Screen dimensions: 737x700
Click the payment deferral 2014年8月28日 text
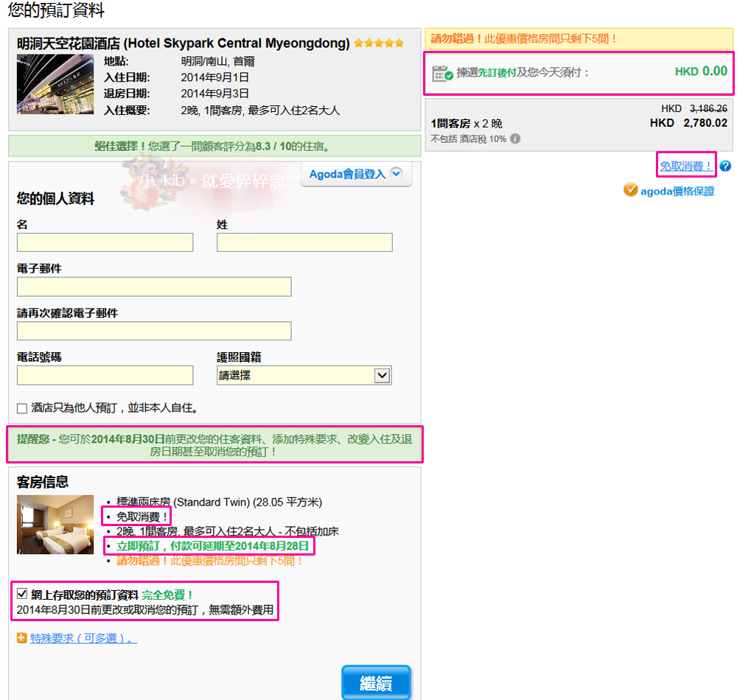coord(212,546)
